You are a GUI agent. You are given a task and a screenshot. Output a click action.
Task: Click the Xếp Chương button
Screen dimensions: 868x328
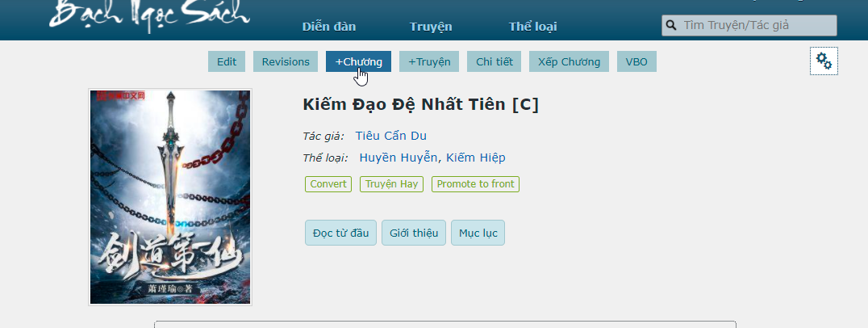[570, 61]
